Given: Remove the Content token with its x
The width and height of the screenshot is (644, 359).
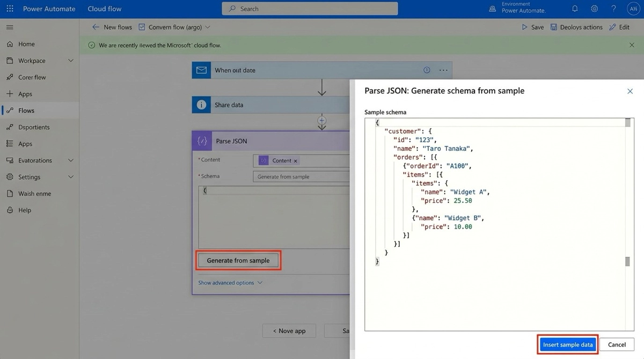Looking at the screenshot, I should (295, 160).
